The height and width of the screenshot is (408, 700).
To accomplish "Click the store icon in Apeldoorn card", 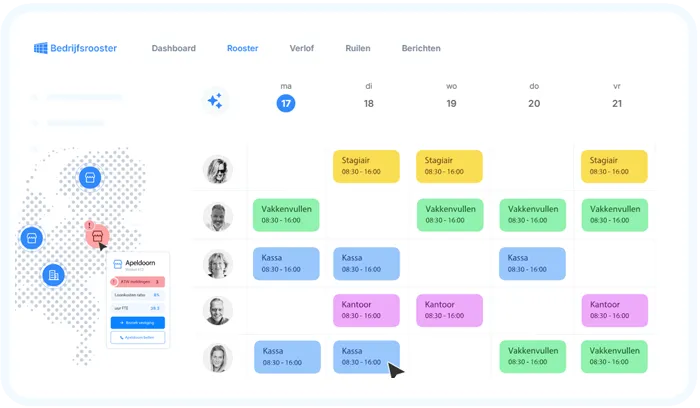I will pyautogui.click(x=118, y=264).
